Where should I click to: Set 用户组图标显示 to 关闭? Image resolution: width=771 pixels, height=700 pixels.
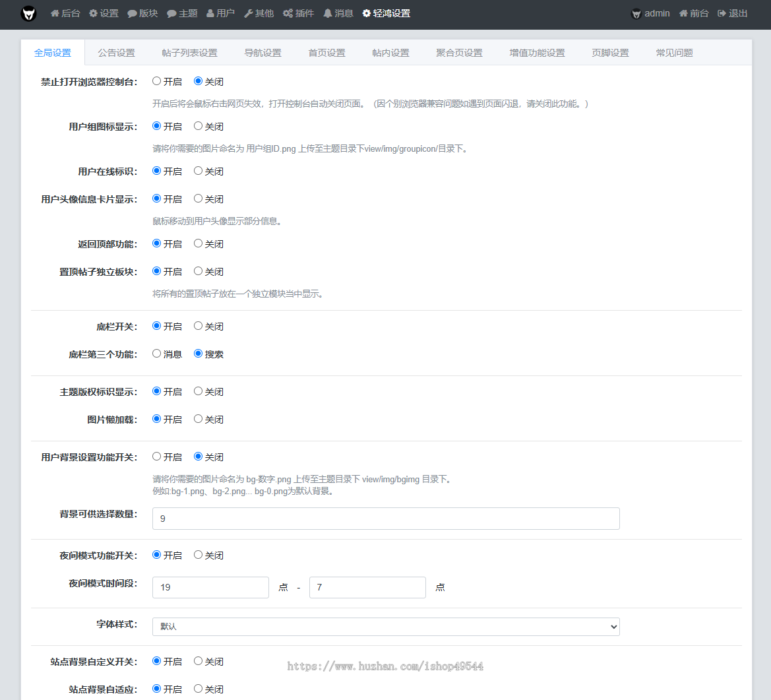pyautogui.click(x=198, y=125)
